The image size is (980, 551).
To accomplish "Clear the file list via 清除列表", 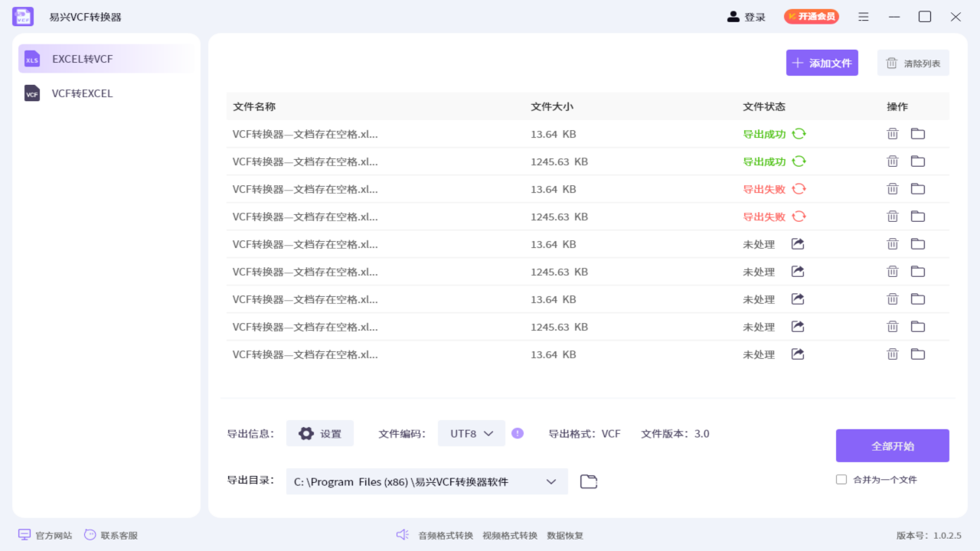I will coord(913,62).
